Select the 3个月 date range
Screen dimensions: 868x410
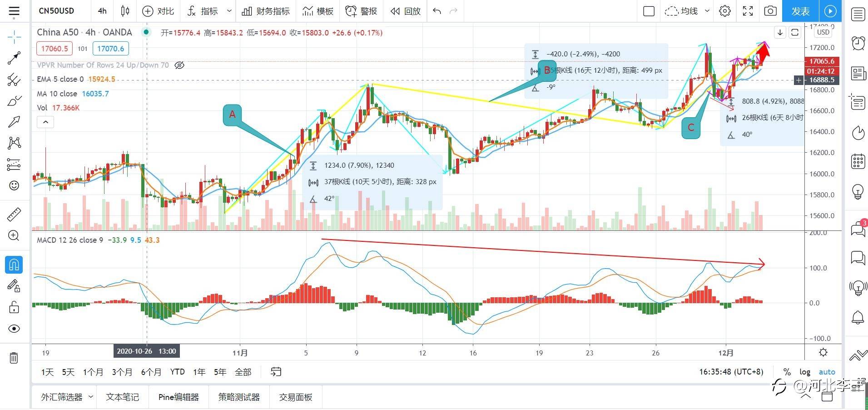[122, 372]
